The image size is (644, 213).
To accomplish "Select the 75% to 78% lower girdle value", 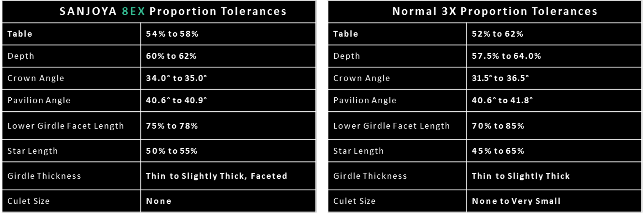I will (172, 126).
